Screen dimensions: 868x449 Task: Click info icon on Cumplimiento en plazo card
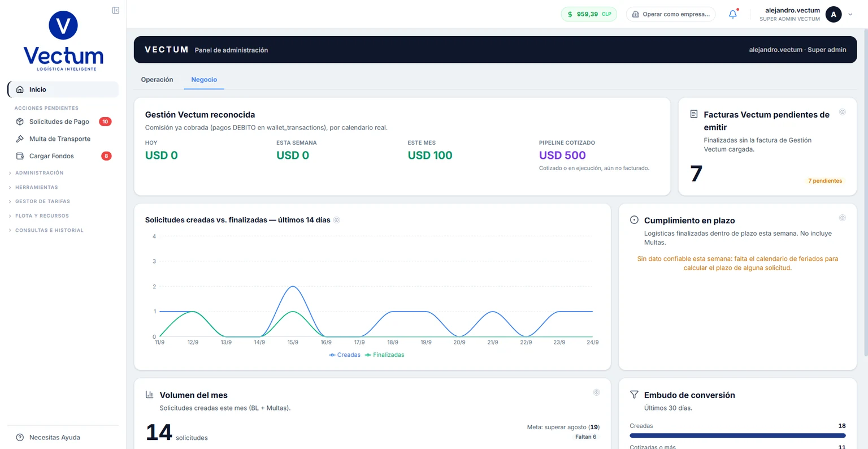tap(842, 218)
